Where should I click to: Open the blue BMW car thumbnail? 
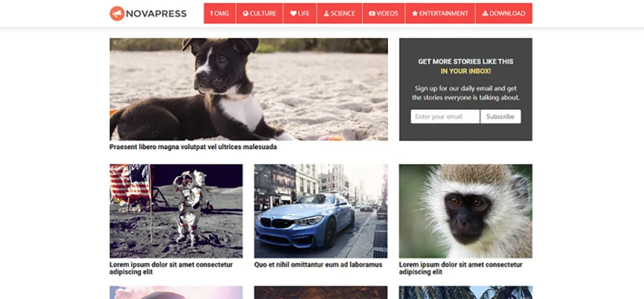point(321,211)
